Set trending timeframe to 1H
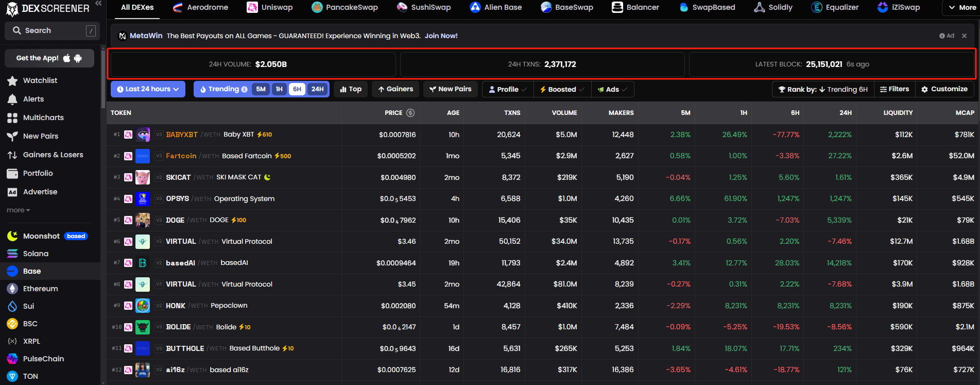This screenshot has width=980, height=385. pyautogui.click(x=279, y=89)
